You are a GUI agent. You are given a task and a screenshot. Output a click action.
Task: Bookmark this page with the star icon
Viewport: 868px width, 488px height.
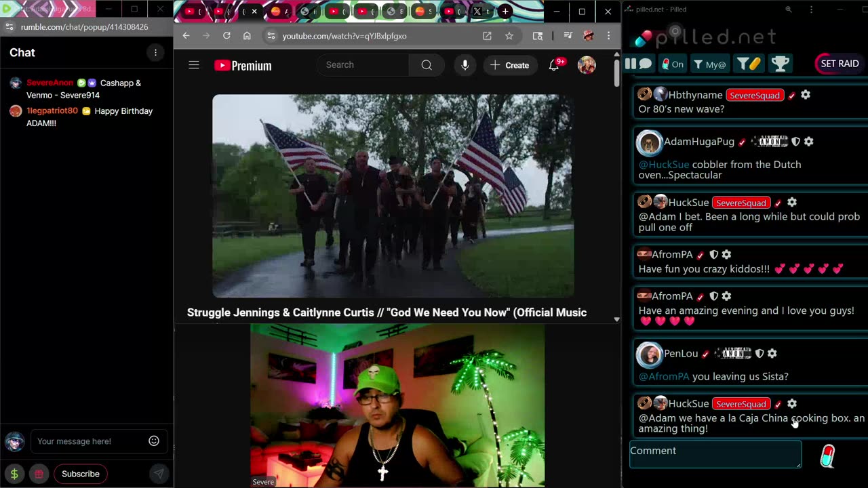tap(509, 36)
